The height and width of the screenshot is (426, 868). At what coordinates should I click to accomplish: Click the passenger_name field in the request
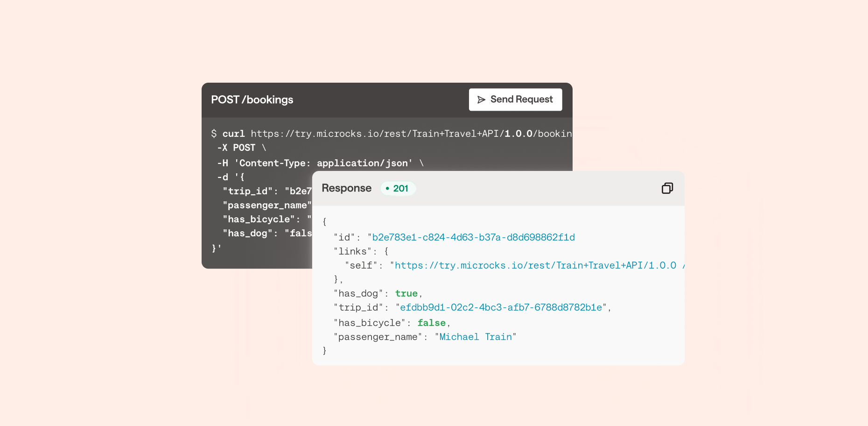(x=267, y=205)
